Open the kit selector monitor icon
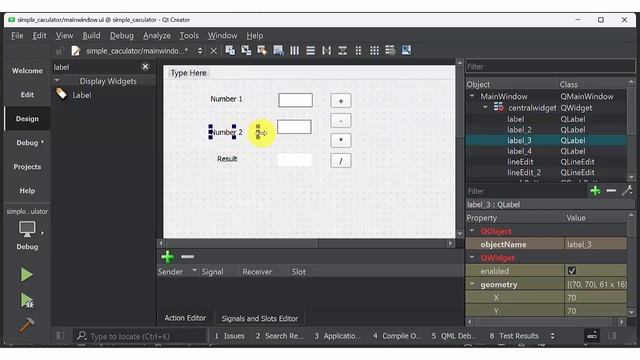Viewport: 640px width, 360px height. point(27,229)
